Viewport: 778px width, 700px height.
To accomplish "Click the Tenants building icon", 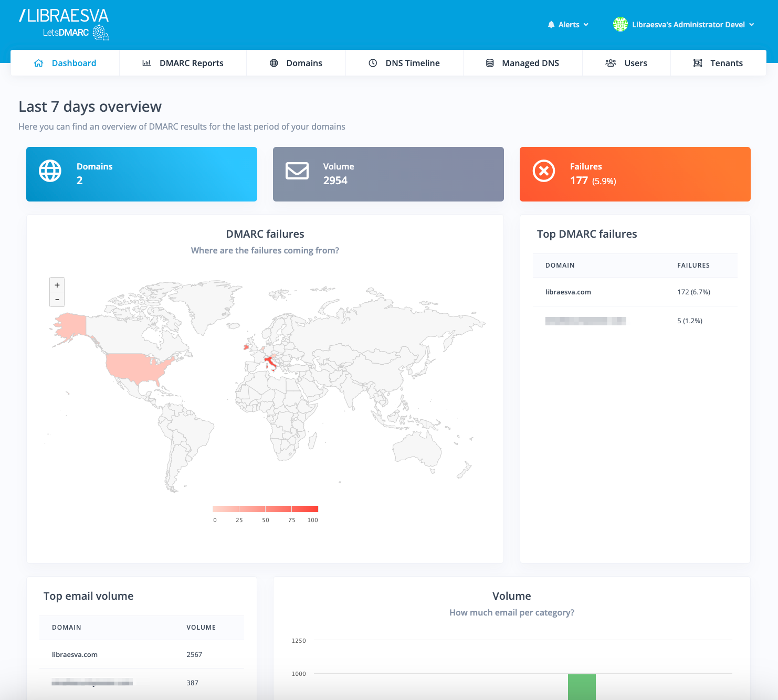I will [x=698, y=62].
